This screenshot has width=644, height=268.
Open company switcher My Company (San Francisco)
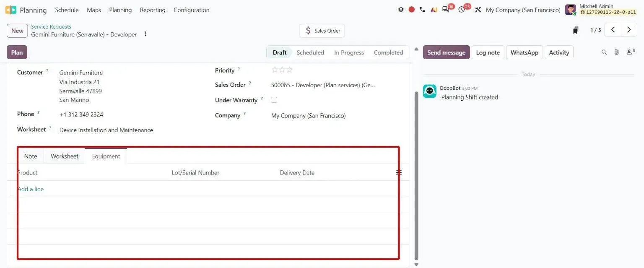pyautogui.click(x=523, y=10)
